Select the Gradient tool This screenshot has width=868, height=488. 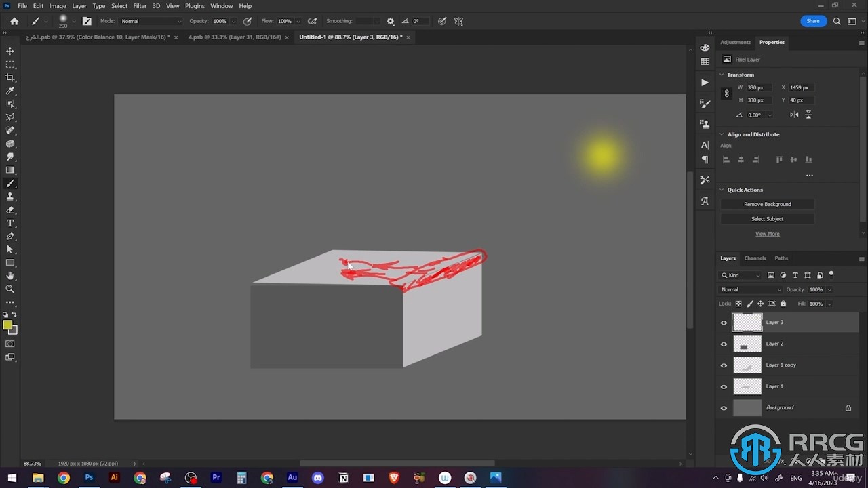pos(10,170)
